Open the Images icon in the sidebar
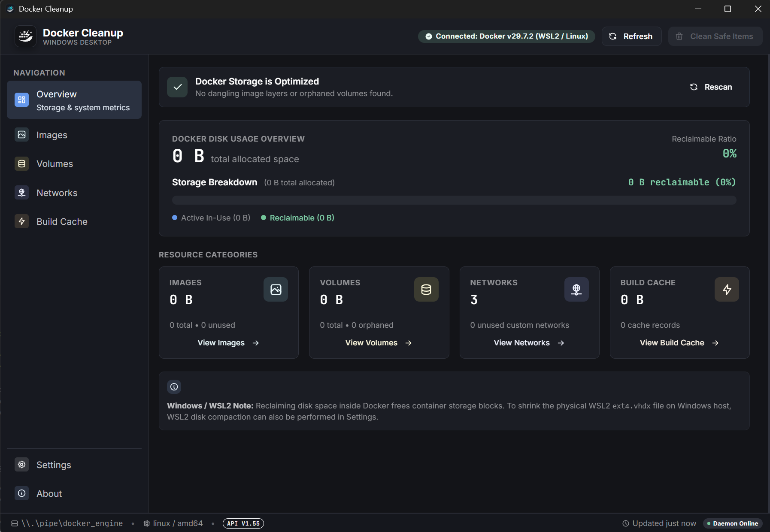Screen dimensions: 770x532 [21, 135]
